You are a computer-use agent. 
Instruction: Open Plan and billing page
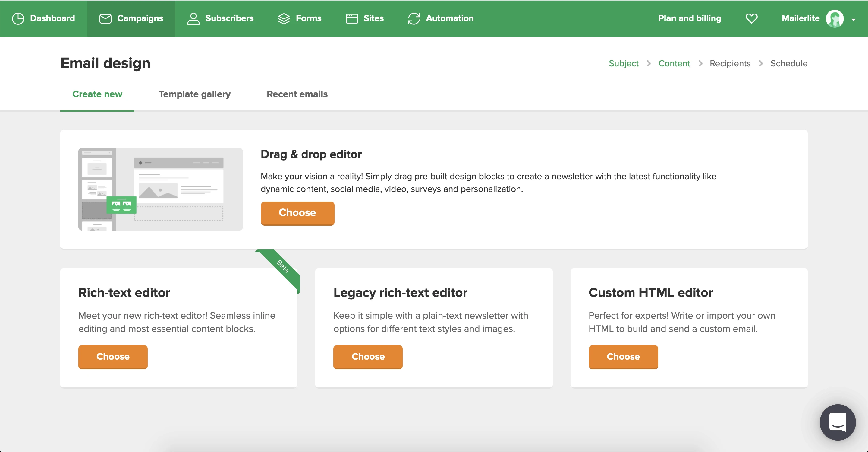click(x=689, y=18)
